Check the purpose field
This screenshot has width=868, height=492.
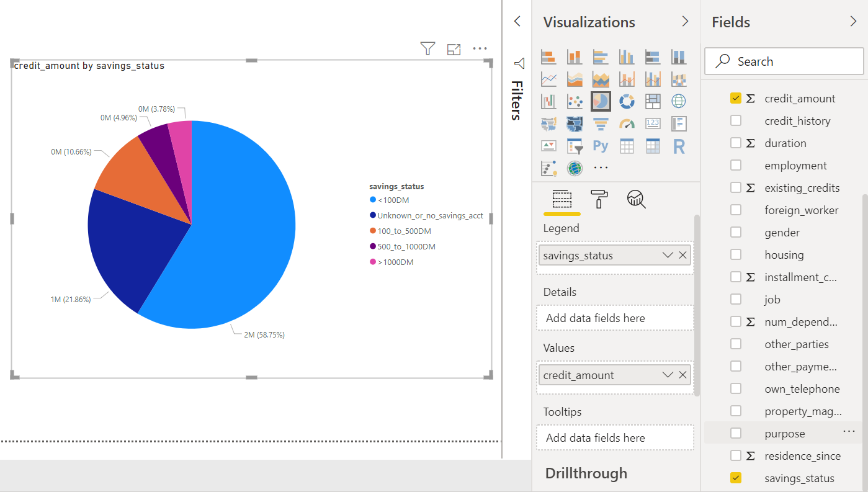736,433
